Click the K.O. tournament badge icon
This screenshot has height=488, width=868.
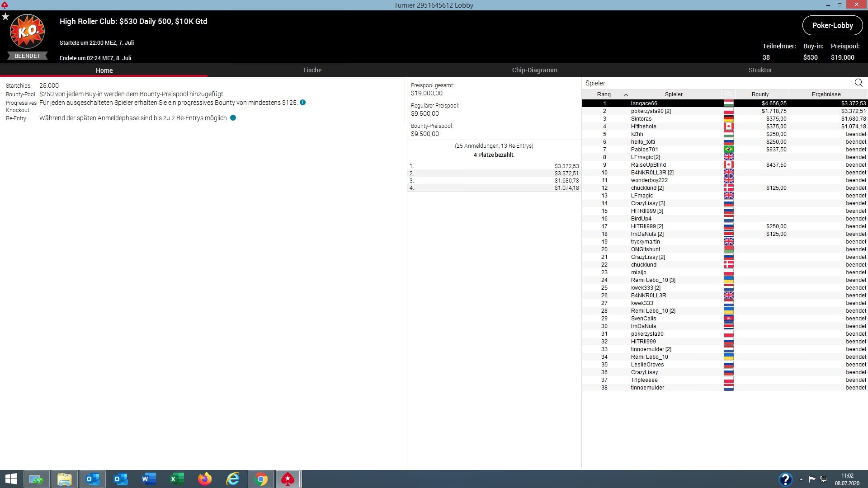(x=27, y=31)
